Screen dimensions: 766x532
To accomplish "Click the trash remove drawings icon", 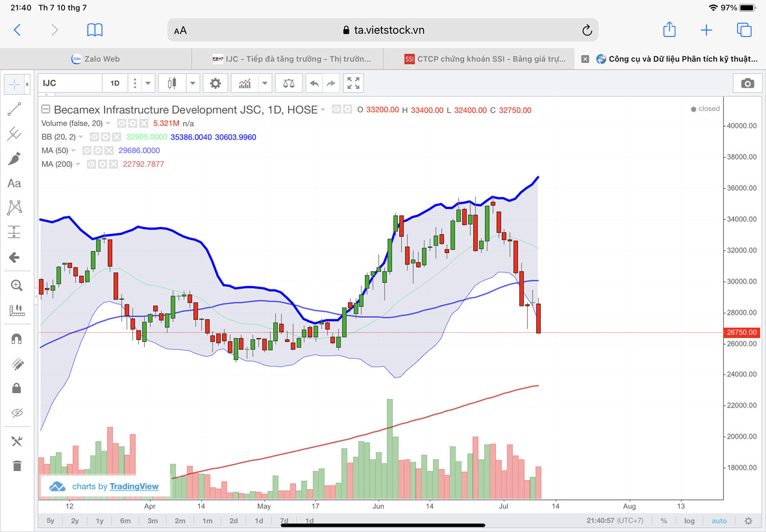I will (17, 466).
